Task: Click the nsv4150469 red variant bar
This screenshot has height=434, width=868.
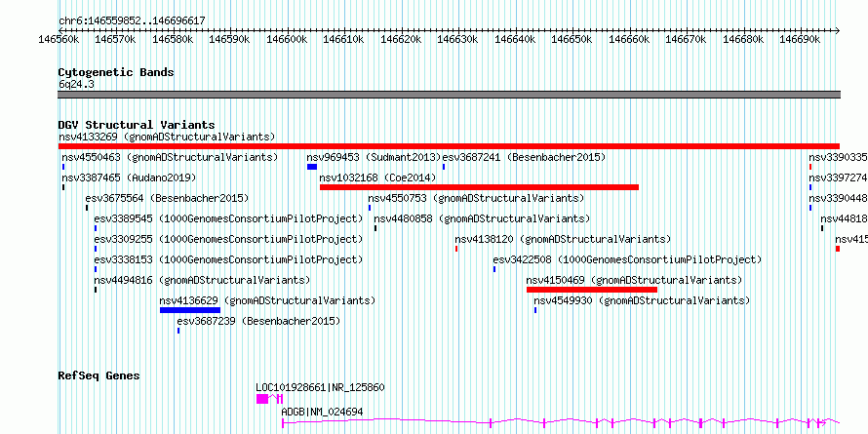Action: click(x=592, y=290)
